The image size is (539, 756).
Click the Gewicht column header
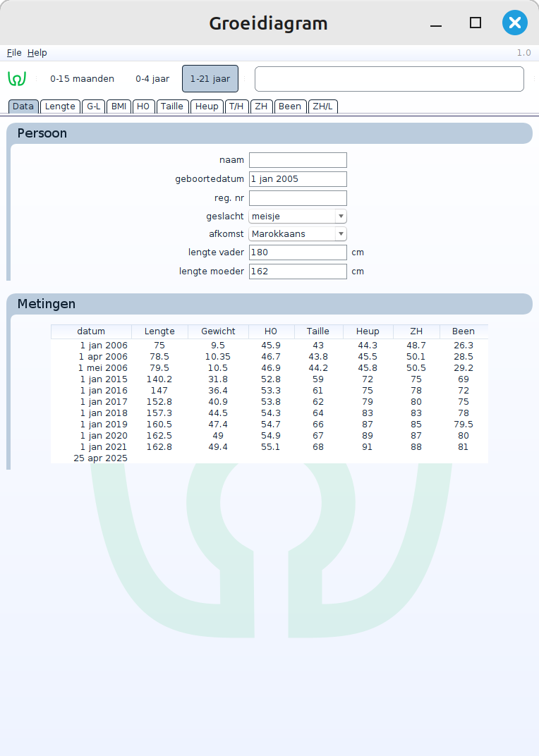pyautogui.click(x=218, y=331)
